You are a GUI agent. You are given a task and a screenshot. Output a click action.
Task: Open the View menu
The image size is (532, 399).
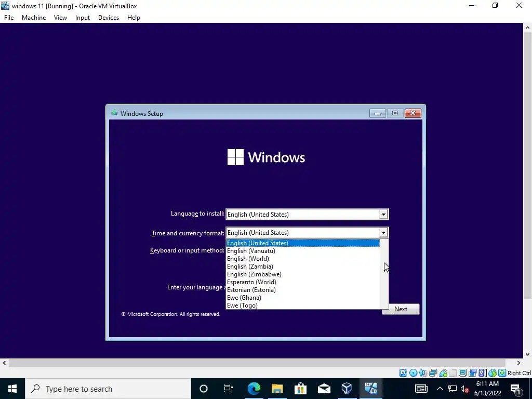(x=60, y=18)
